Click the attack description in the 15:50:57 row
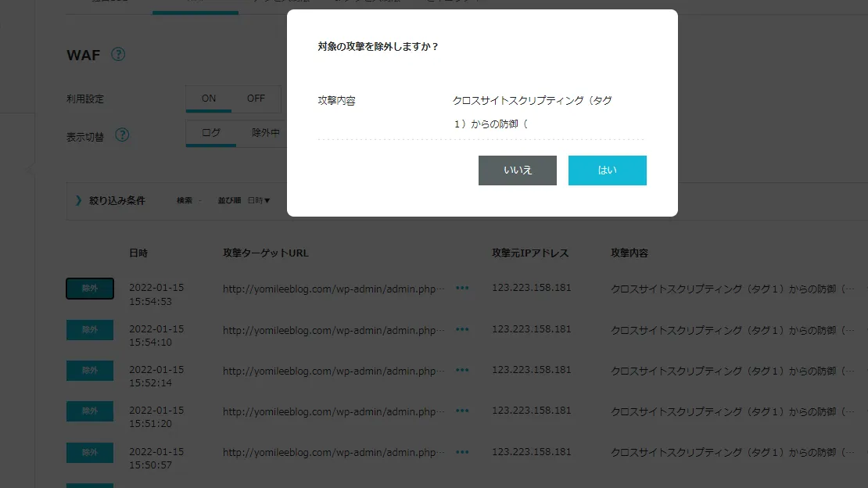Screen dimensions: 868x488 point(732,453)
